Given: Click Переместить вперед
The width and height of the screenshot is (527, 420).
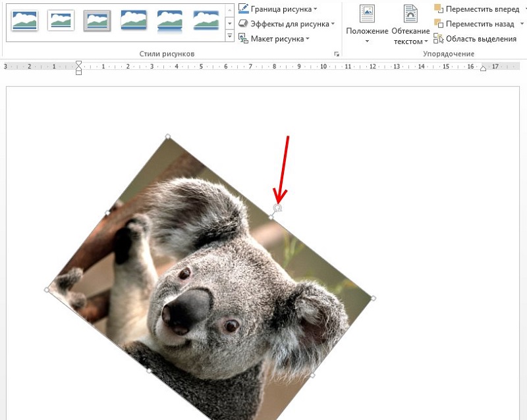Looking at the screenshot, I should pyautogui.click(x=477, y=9).
